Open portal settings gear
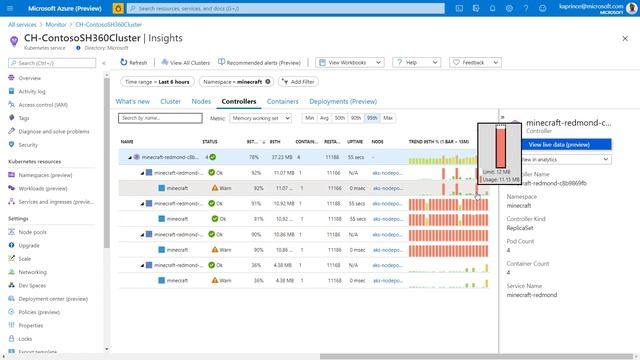This screenshot has width=640, height=360. click(509, 8)
